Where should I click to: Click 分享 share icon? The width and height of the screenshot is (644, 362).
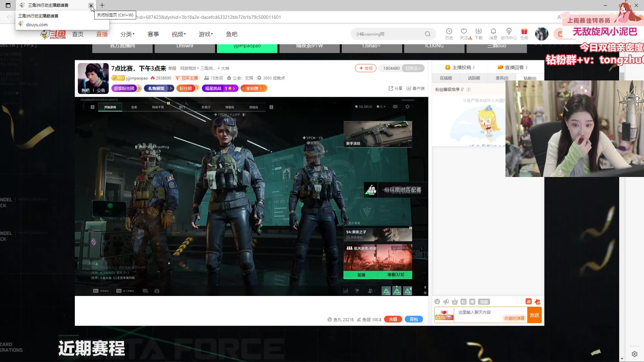pos(395,88)
